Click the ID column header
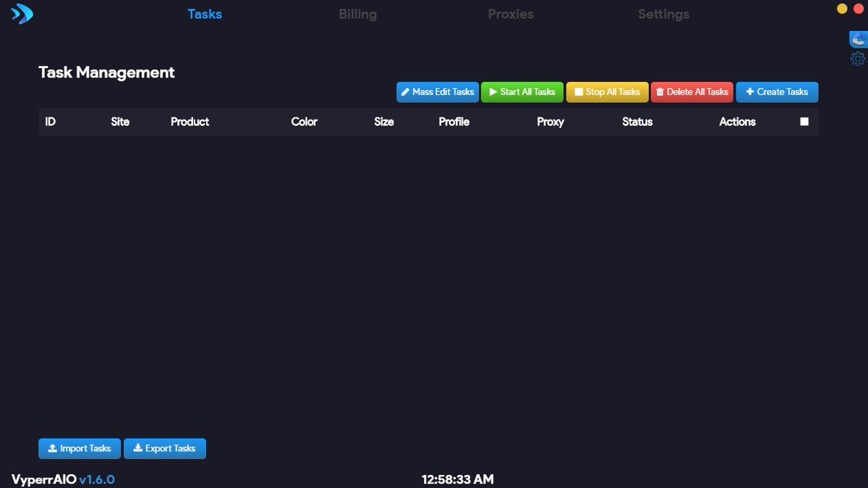This screenshot has height=488, width=868. pyautogui.click(x=50, y=122)
